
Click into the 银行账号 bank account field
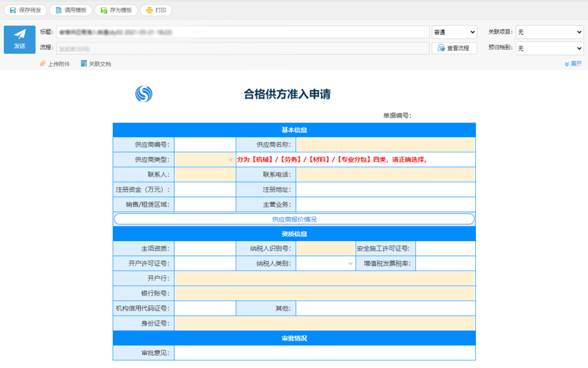[324, 293]
